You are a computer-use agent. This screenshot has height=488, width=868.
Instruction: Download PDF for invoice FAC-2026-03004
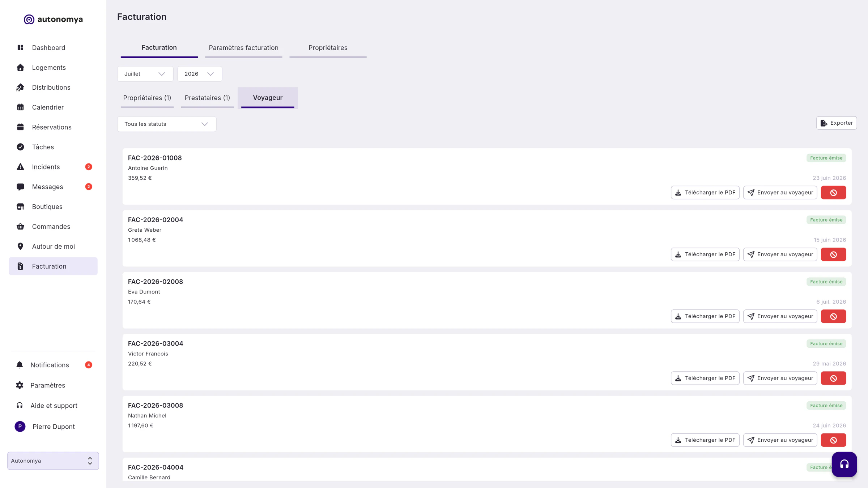(x=705, y=378)
